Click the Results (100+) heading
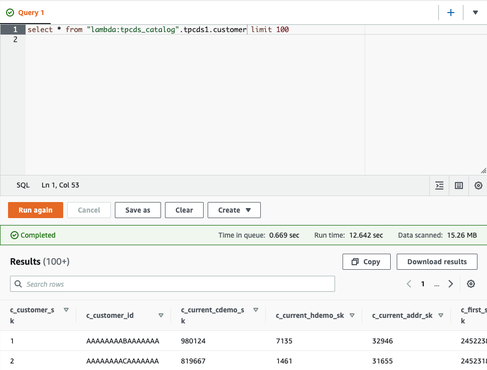This screenshot has width=487, height=370. click(x=40, y=262)
